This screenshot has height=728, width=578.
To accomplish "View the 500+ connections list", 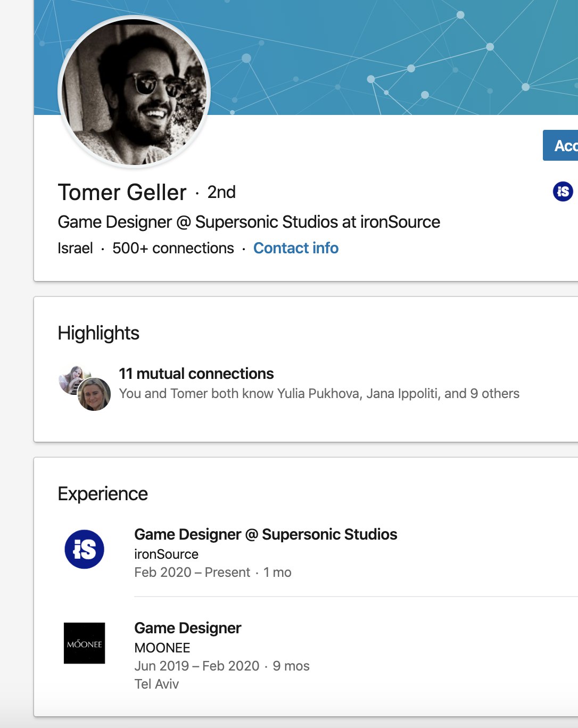I will point(173,248).
